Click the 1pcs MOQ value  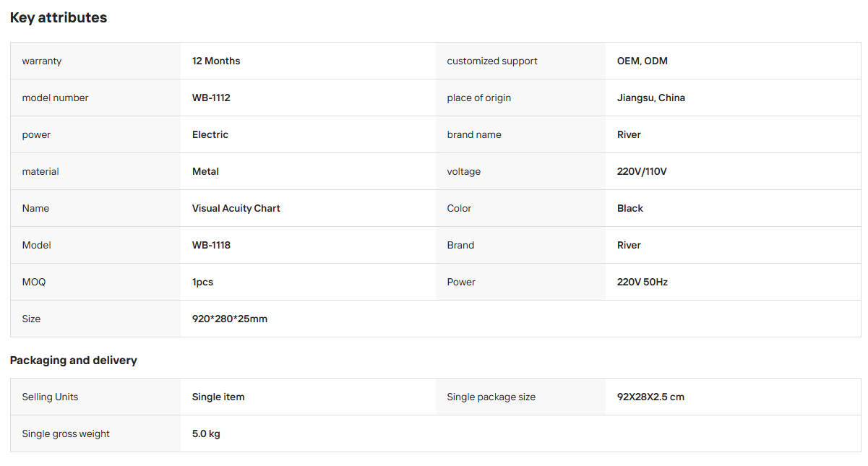click(x=202, y=282)
